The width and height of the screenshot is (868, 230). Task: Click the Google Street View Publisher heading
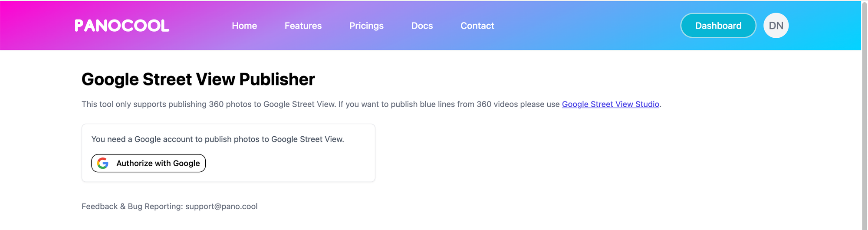pos(198,79)
